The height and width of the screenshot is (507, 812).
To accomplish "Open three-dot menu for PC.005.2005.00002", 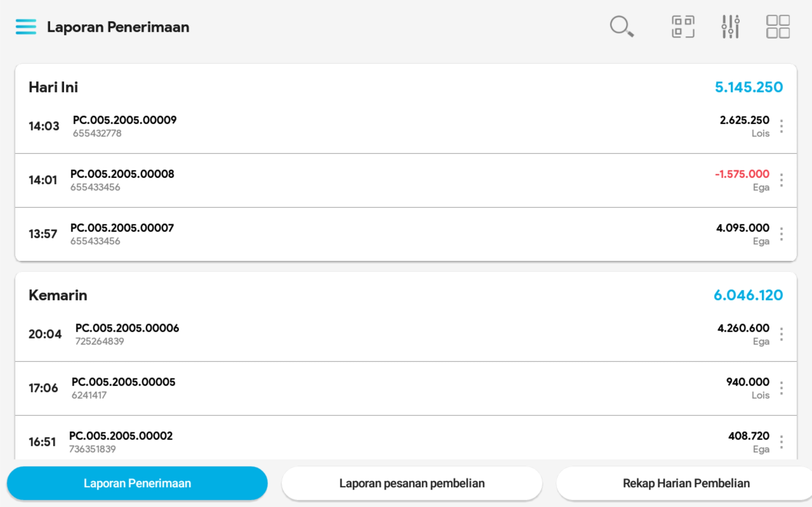I will (782, 442).
